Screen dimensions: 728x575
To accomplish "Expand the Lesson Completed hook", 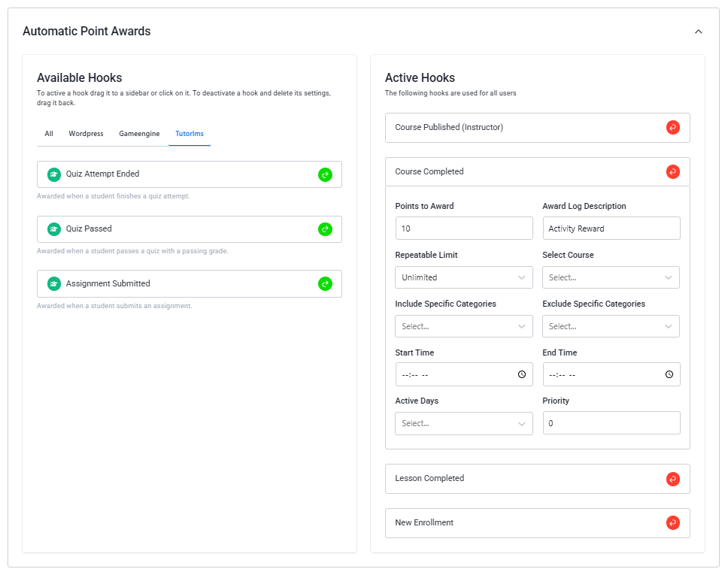I will click(x=538, y=479).
